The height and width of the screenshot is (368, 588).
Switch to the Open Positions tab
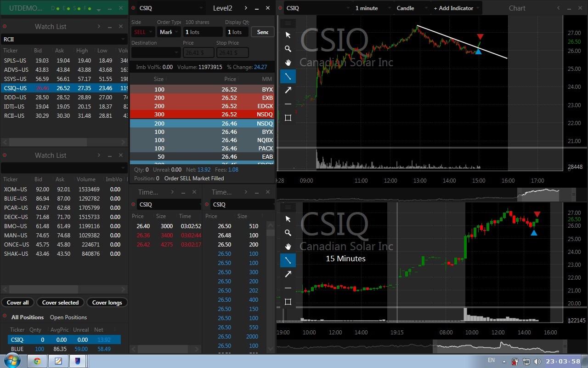(68, 317)
